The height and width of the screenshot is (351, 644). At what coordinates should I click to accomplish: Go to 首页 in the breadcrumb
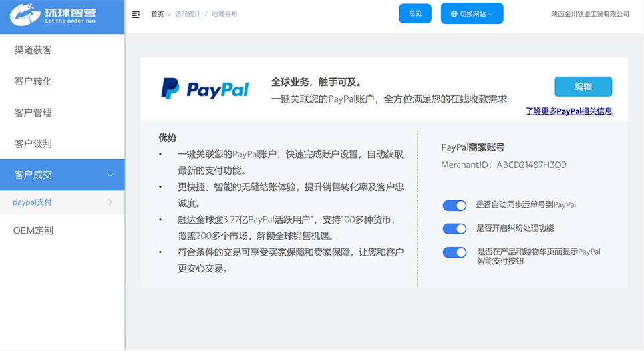coord(157,14)
